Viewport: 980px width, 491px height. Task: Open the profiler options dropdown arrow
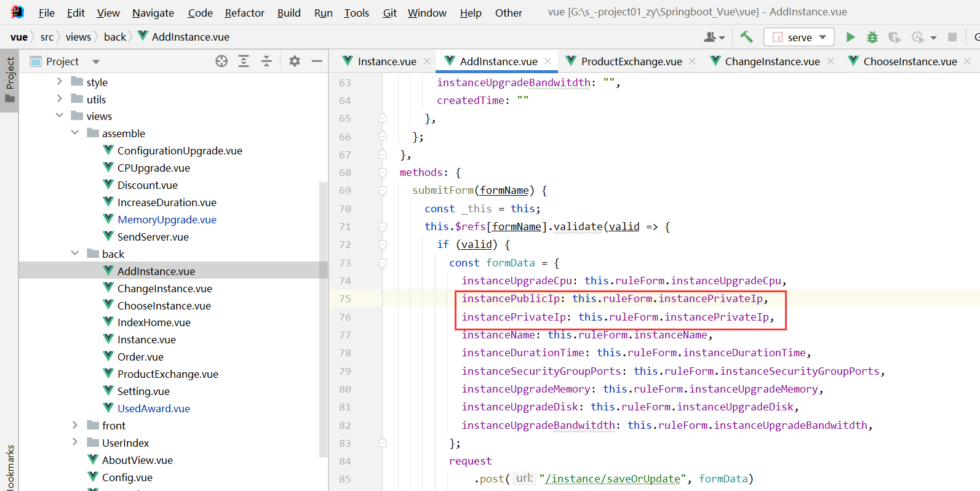tap(933, 38)
